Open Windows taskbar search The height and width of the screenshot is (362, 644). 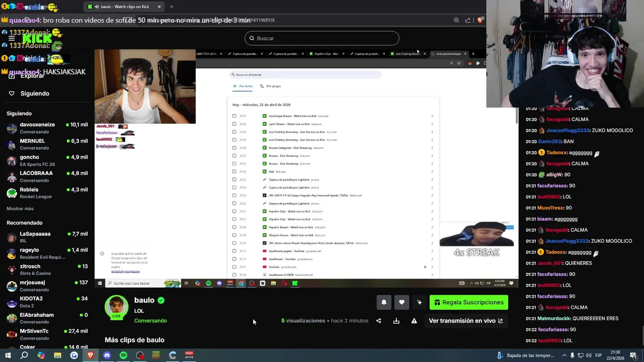[x=24, y=355]
